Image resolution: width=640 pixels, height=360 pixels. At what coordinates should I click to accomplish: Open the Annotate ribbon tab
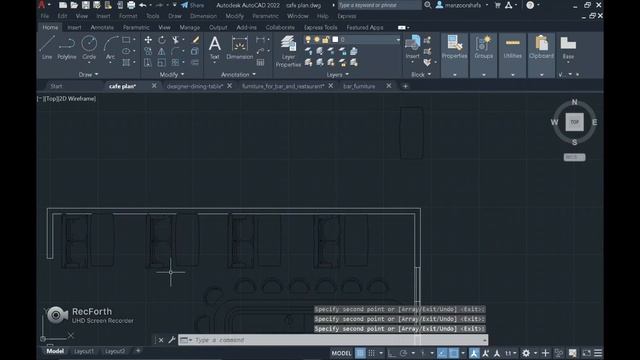click(102, 27)
